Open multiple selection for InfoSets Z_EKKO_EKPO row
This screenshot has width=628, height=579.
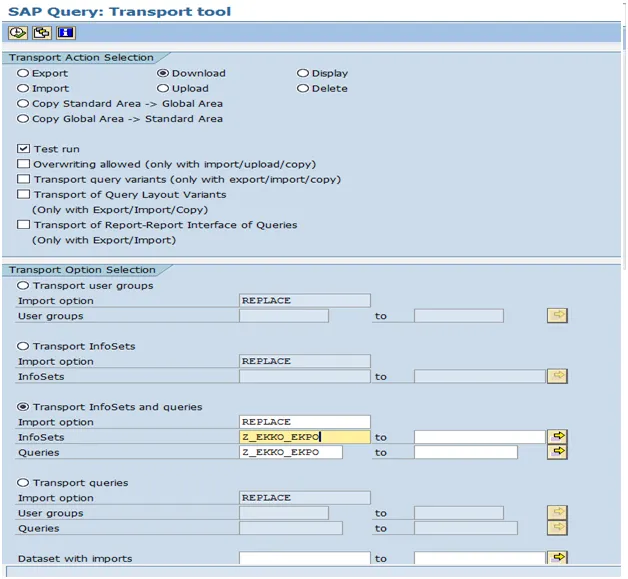tap(557, 436)
